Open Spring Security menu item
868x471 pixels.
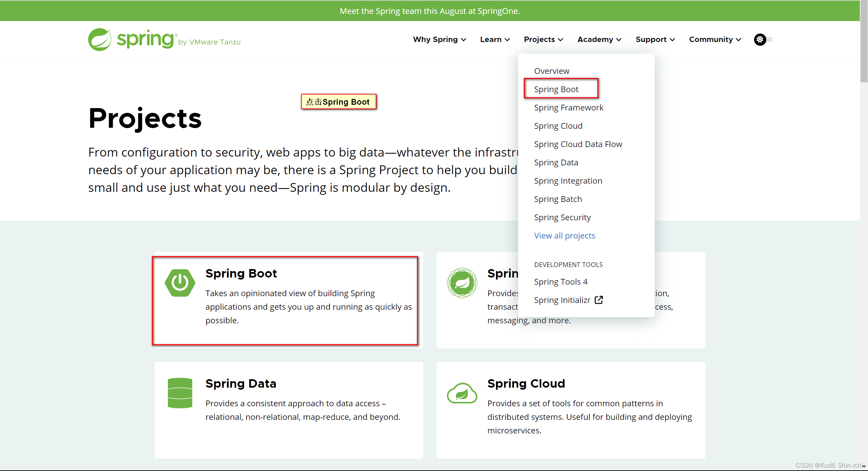[562, 218]
